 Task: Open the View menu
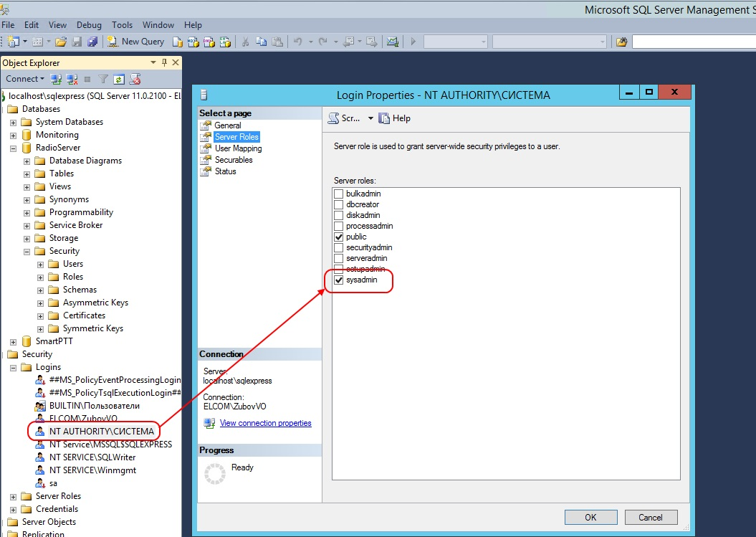(57, 25)
